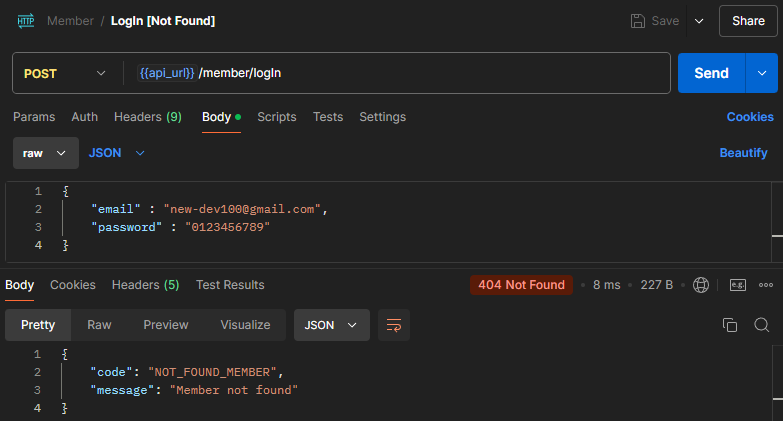Open the Member collection breadcrumb

click(70, 21)
